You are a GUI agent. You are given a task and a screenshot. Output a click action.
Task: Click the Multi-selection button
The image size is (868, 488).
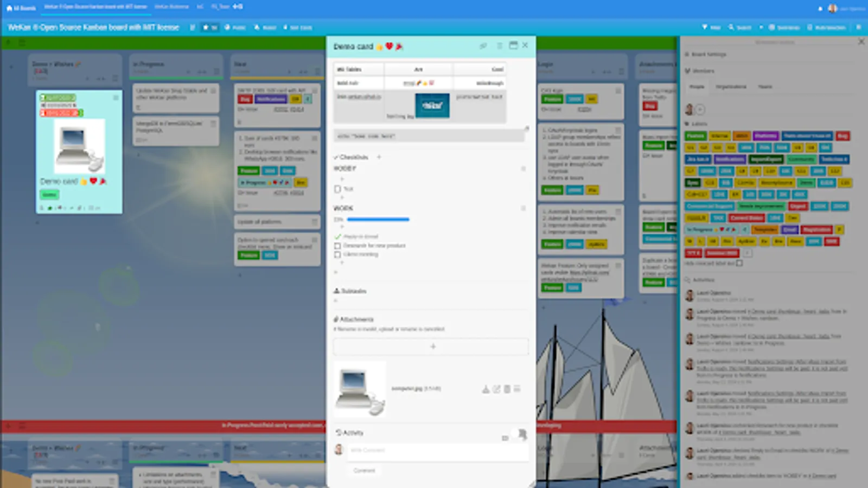826,27
